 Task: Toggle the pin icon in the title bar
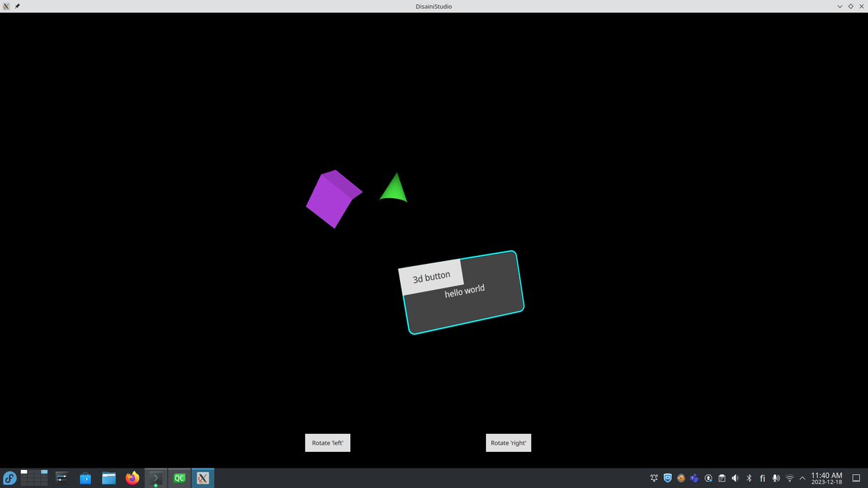17,6
